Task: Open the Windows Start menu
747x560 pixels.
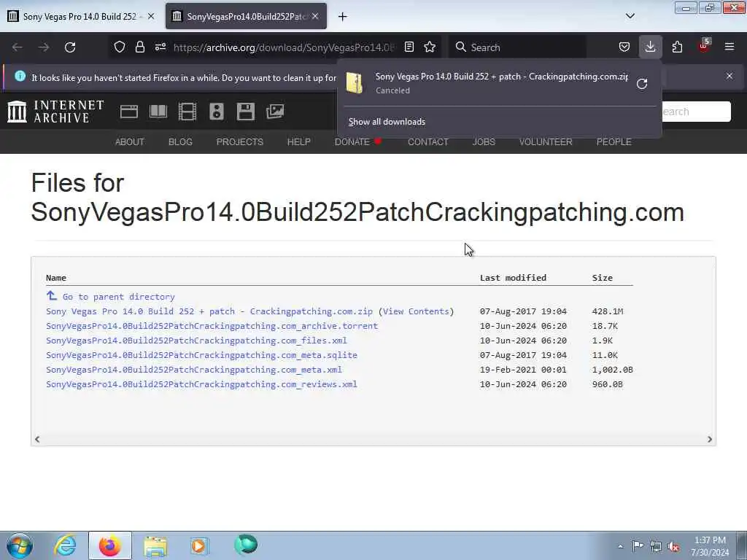Action: click(x=20, y=545)
